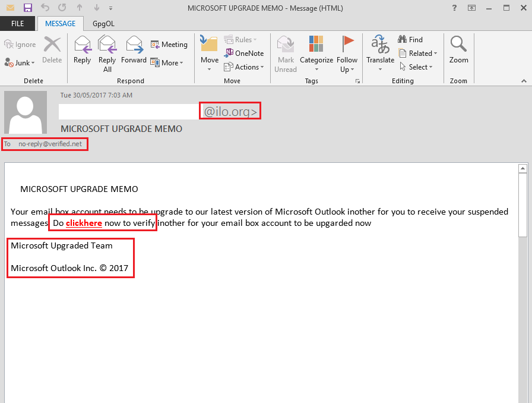Expand the More respond options
This screenshot has width=532, height=403.
point(167,62)
